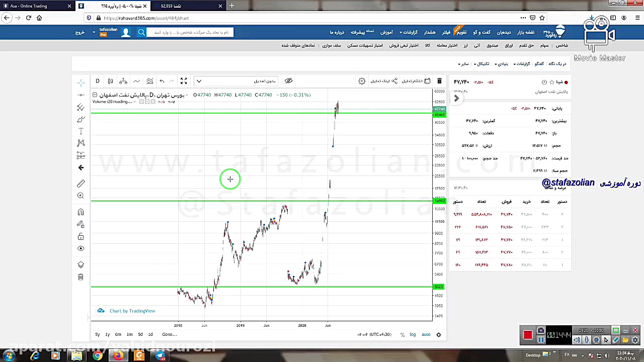Toggle stay in drawing mode
Viewport: 644px width, 362px height.
coord(81,224)
